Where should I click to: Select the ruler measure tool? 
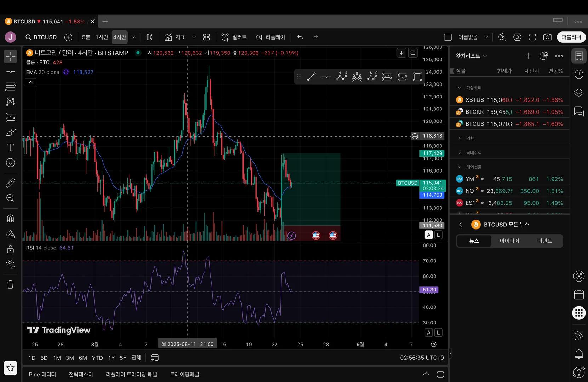point(11,183)
